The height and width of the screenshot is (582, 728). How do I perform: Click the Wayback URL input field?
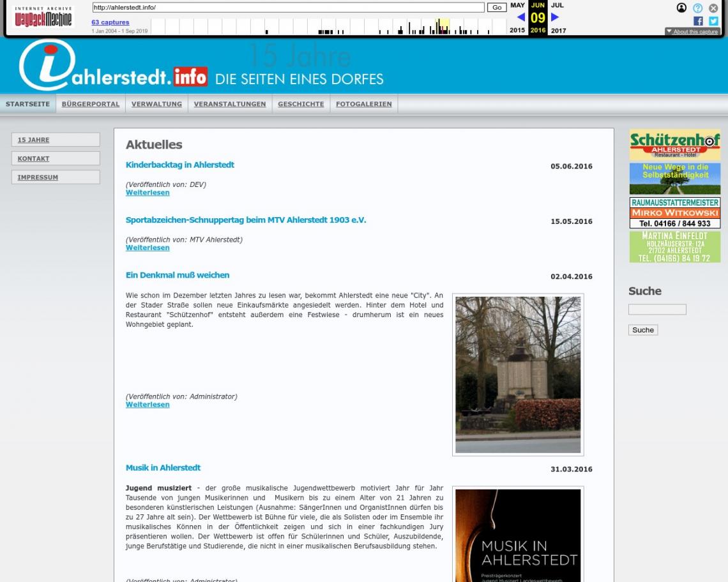pyautogui.click(x=288, y=8)
